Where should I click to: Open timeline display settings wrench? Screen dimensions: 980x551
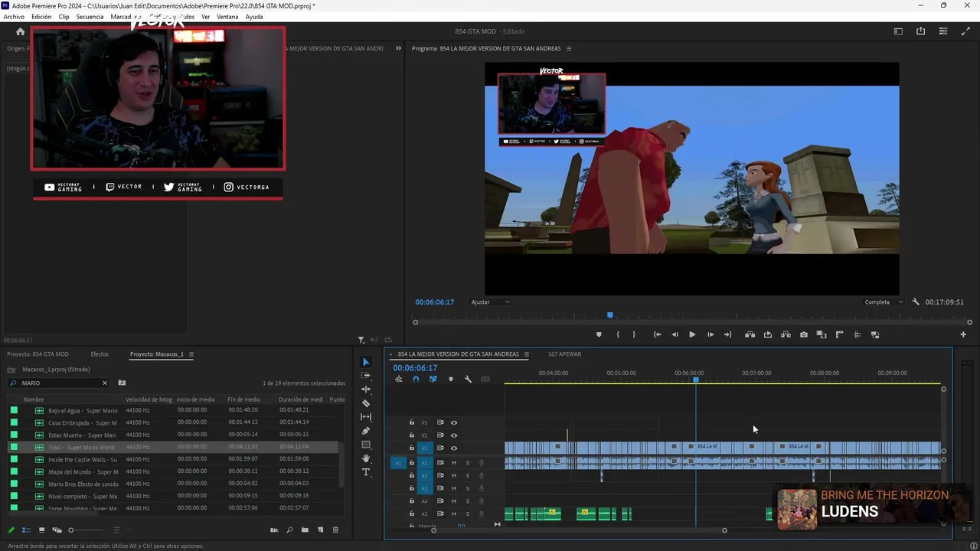468,380
